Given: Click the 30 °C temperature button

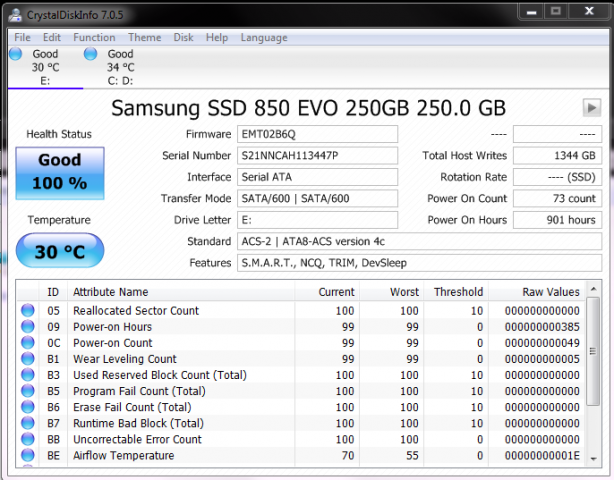Looking at the screenshot, I should [60, 251].
